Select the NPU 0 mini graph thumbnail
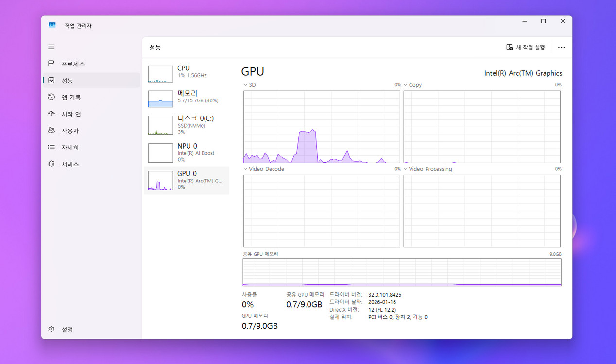The width and height of the screenshot is (616, 364). click(160, 153)
